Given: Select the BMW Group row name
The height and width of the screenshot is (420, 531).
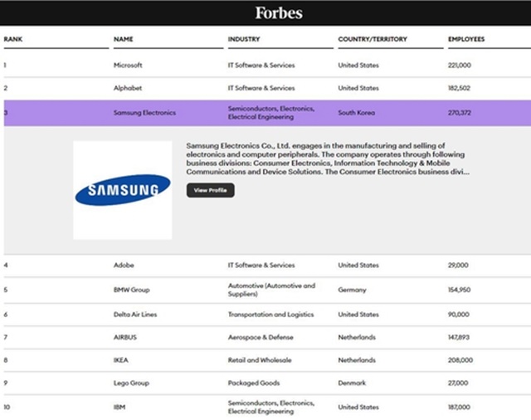Looking at the screenshot, I should (x=131, y=290).
